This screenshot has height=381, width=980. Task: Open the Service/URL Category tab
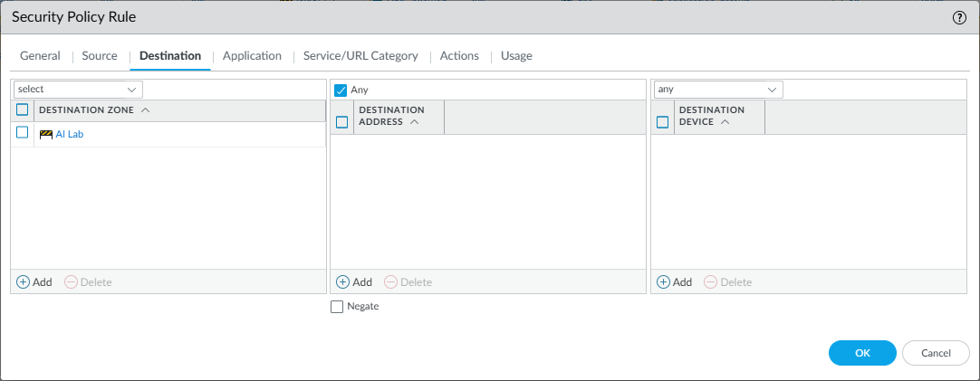coord(360,55)
